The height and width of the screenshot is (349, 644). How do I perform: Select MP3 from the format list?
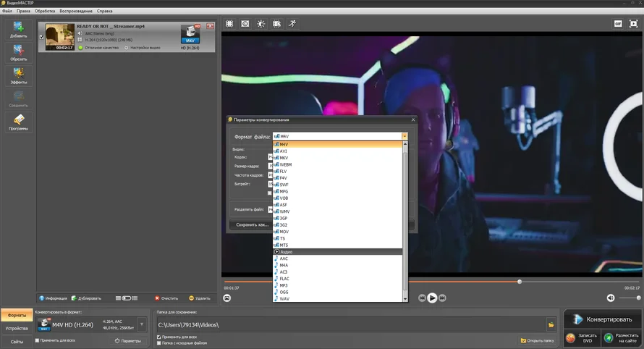point(284,285)
